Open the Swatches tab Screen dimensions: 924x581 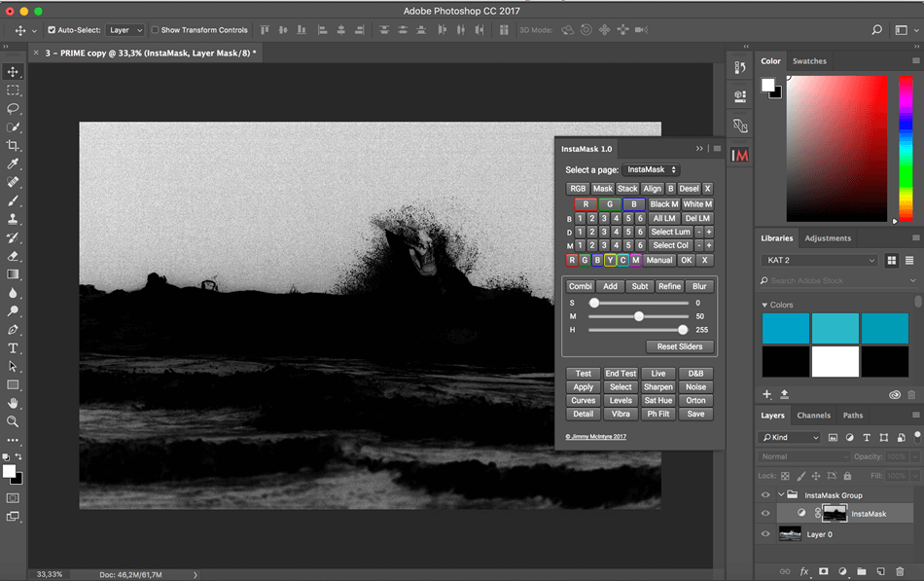coord(809,61)
